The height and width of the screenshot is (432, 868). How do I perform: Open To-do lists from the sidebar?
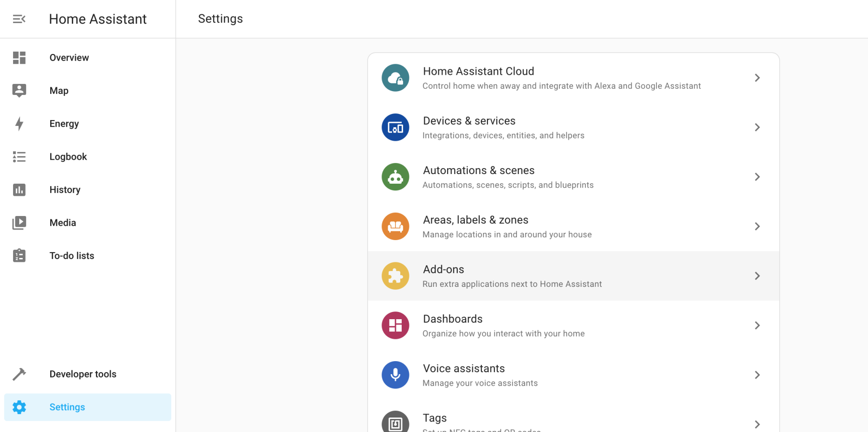[88, 256]
